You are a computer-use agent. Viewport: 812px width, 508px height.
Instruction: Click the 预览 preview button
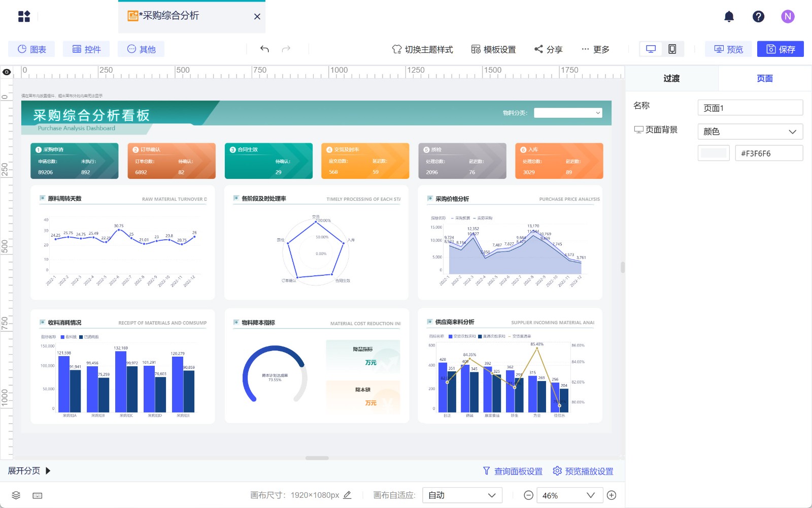tap(728, 49)
